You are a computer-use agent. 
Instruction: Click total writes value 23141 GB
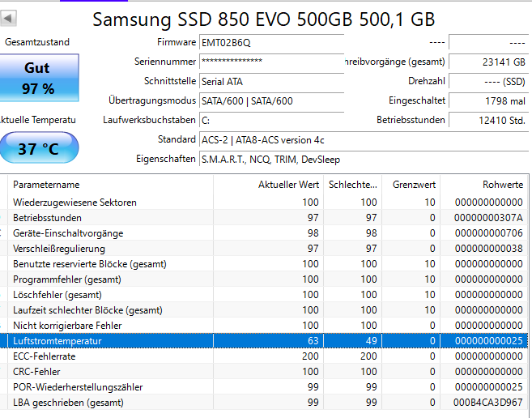click(x=489, y=62)
